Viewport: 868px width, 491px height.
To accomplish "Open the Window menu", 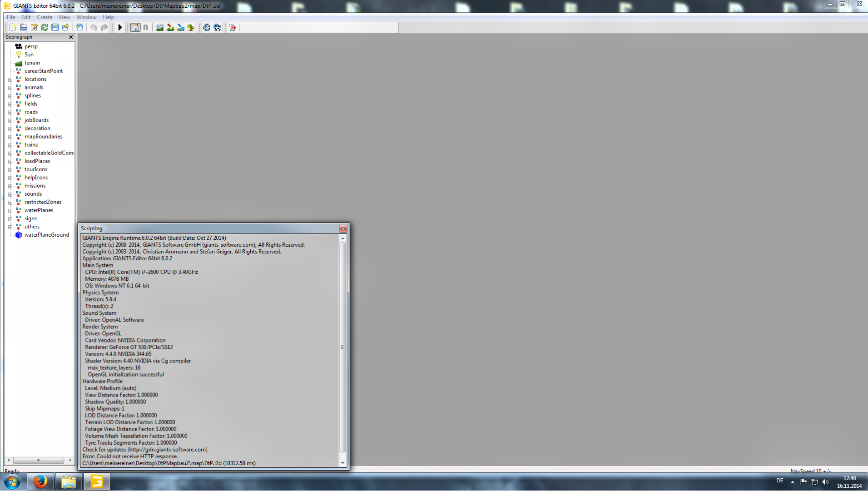I will (86, 17).
